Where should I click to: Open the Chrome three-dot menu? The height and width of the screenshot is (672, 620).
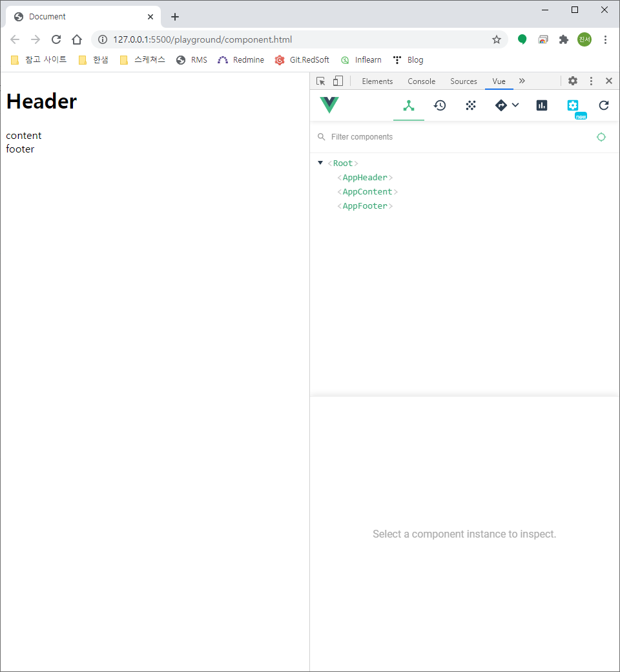605,39
